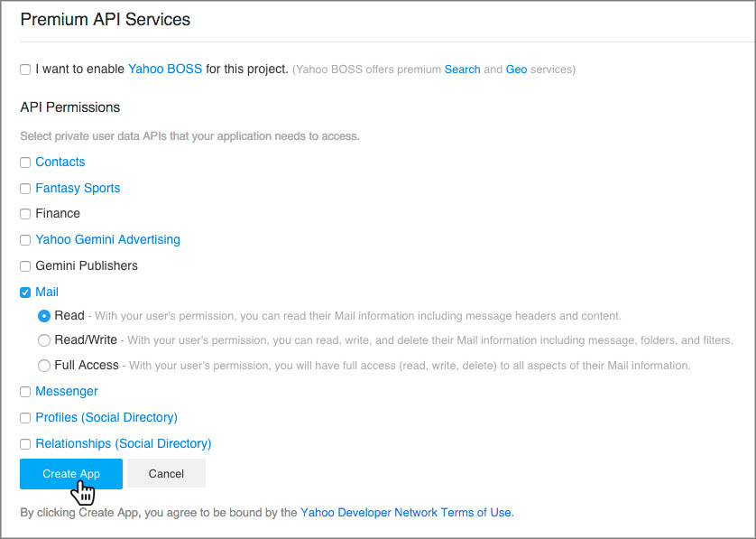Enable the Messenger checkbox
This screenshot has height=539, width=756.
point(25,392)
